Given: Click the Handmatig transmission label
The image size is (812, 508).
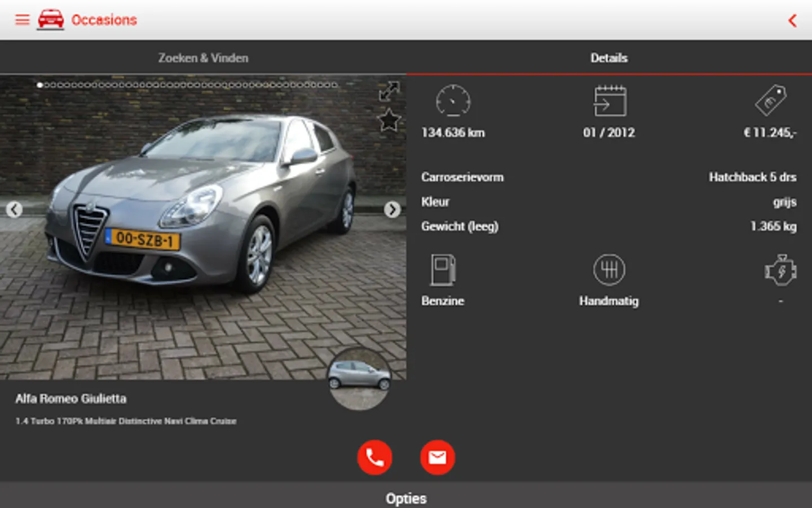Looking at the screenshot, I should 609,301.
